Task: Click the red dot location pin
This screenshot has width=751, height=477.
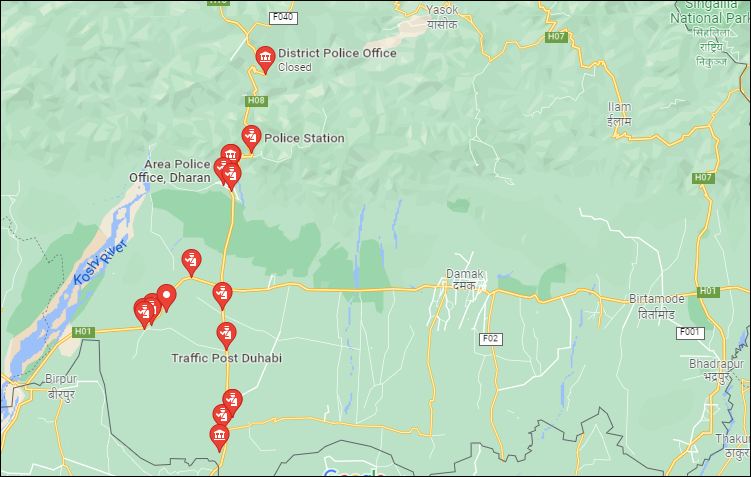Action: coord(166,298)
